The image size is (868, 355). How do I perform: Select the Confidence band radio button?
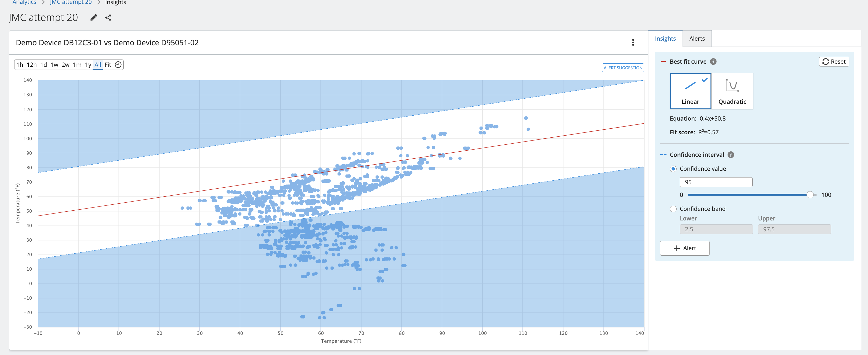tap(673, 209)
